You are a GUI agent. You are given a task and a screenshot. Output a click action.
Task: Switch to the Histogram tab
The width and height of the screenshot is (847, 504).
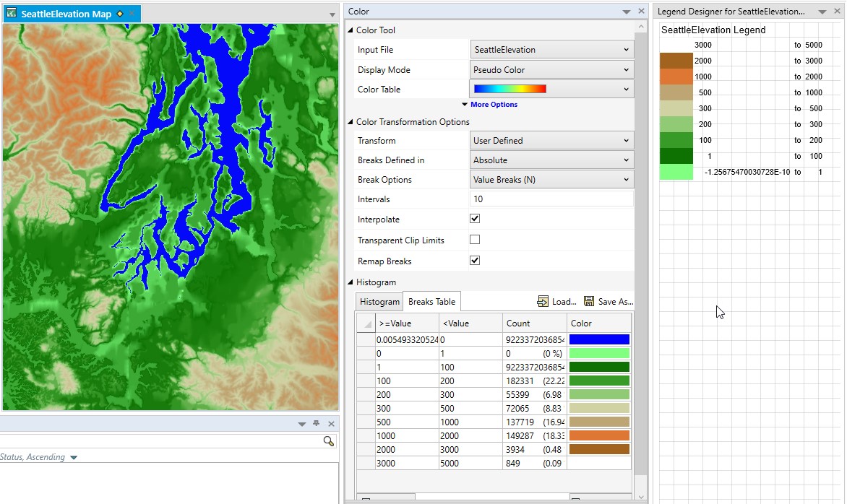point(379,302)
